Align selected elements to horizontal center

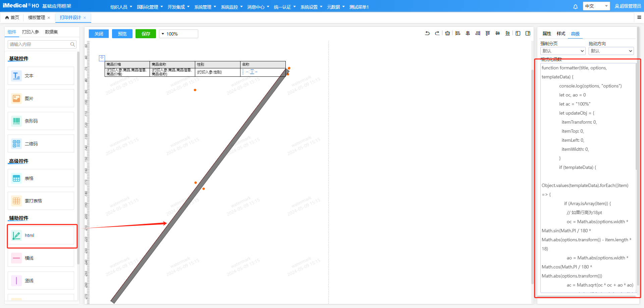coord(468,34)
